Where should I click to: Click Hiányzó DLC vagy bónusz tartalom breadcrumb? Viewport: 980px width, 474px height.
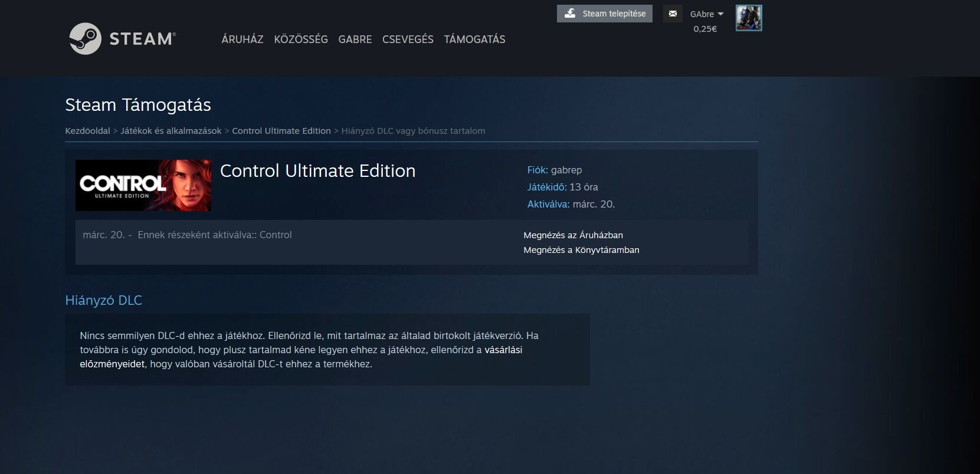pyautogui.click(x=413, y=131)
